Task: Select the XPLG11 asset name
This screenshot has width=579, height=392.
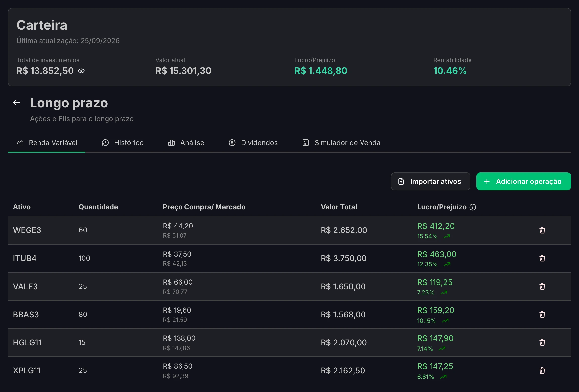Action: 27,371
